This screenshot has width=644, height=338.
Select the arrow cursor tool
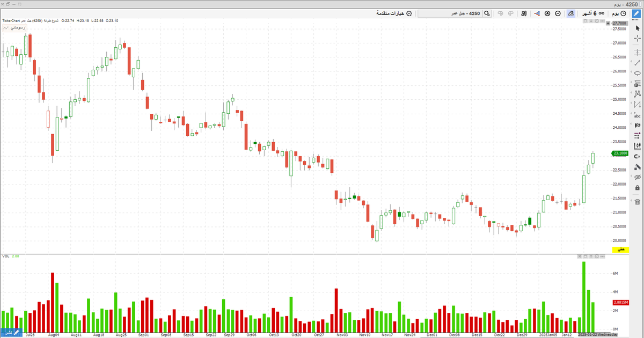(637, 27)
